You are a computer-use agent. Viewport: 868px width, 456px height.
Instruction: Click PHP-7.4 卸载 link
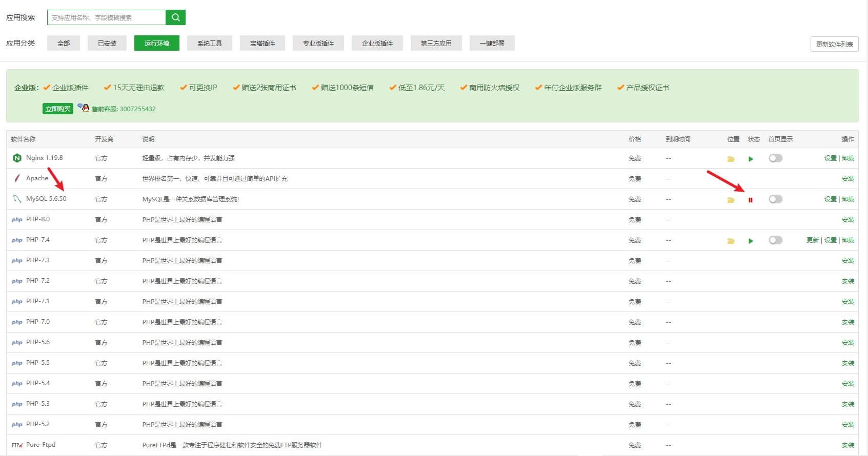coord(848,240)
